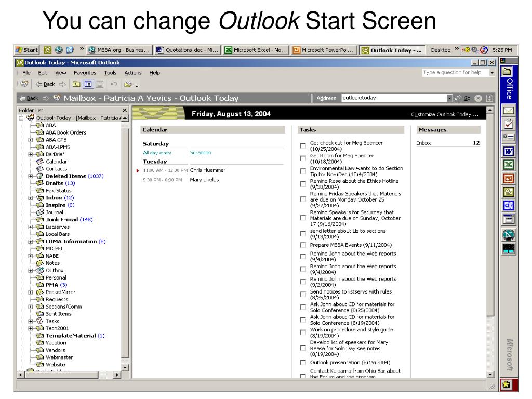This screenshot has height=399, width=532.
Task: Click the Internet Explorer quick launch icon
Action: coord(70,50)
